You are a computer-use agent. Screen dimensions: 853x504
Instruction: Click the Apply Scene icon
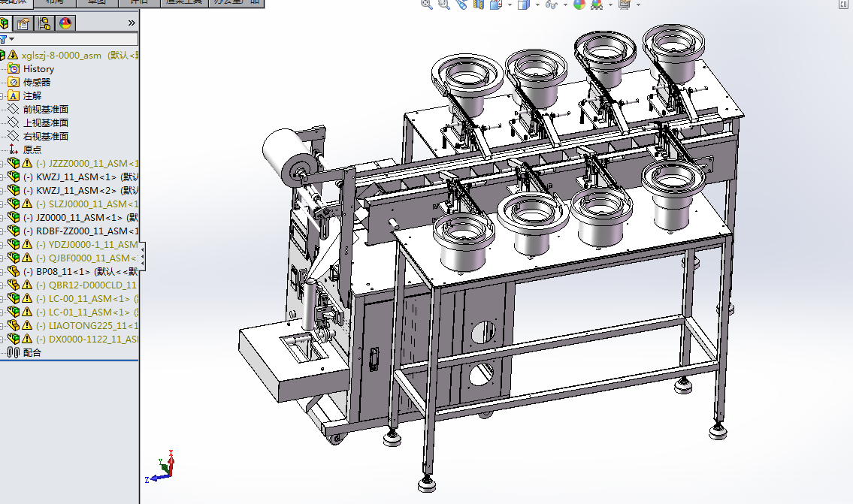pos(597,5)
